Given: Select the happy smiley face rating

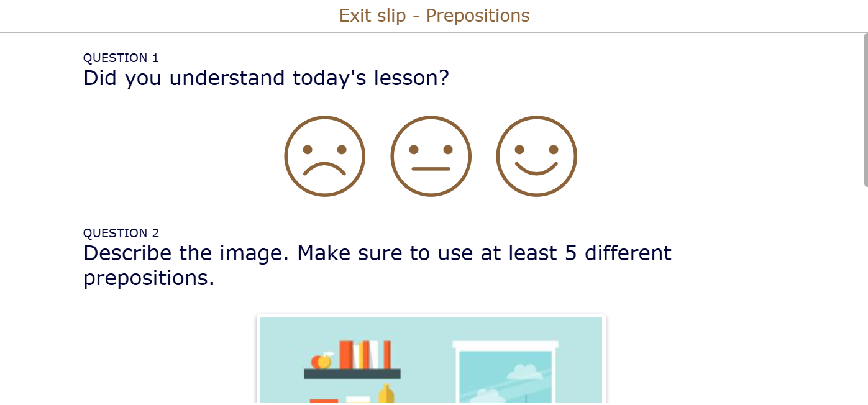Looking at the screenshot, I should click(536, 156).
